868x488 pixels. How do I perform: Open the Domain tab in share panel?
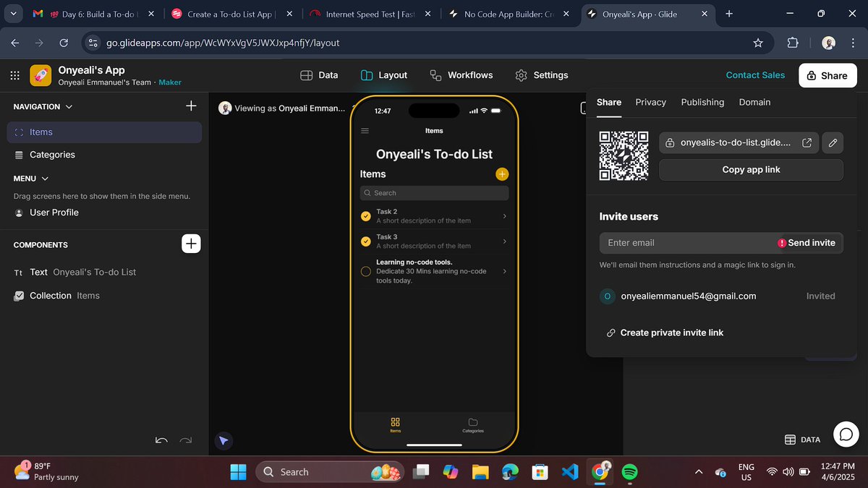[x=754, y=102]
